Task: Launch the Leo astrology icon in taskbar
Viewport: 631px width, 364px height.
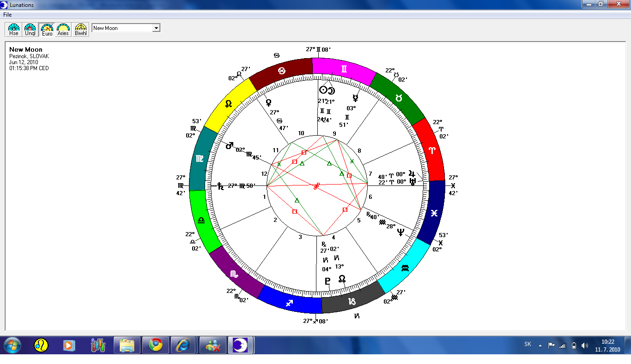Action: [41, 345]
